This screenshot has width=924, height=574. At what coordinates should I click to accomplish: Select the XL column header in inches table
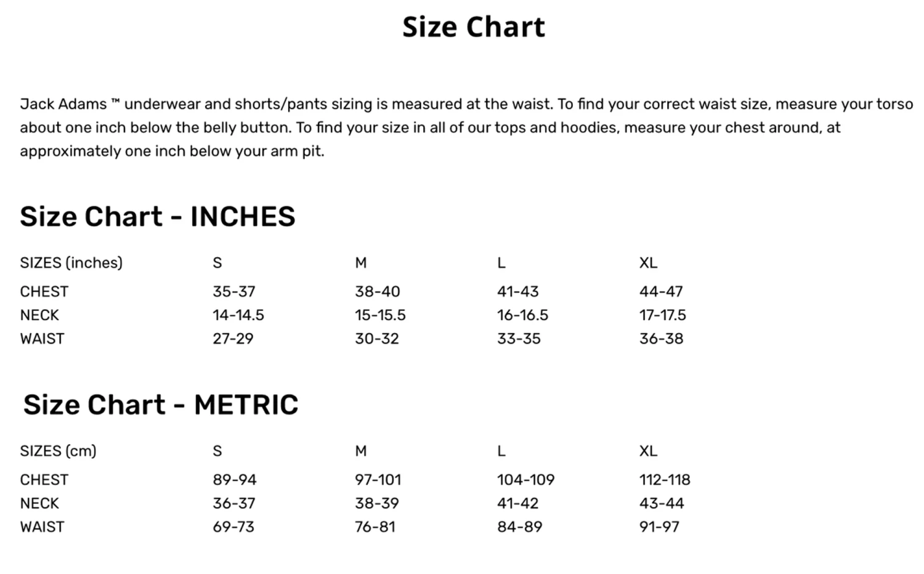pos(648,263)
